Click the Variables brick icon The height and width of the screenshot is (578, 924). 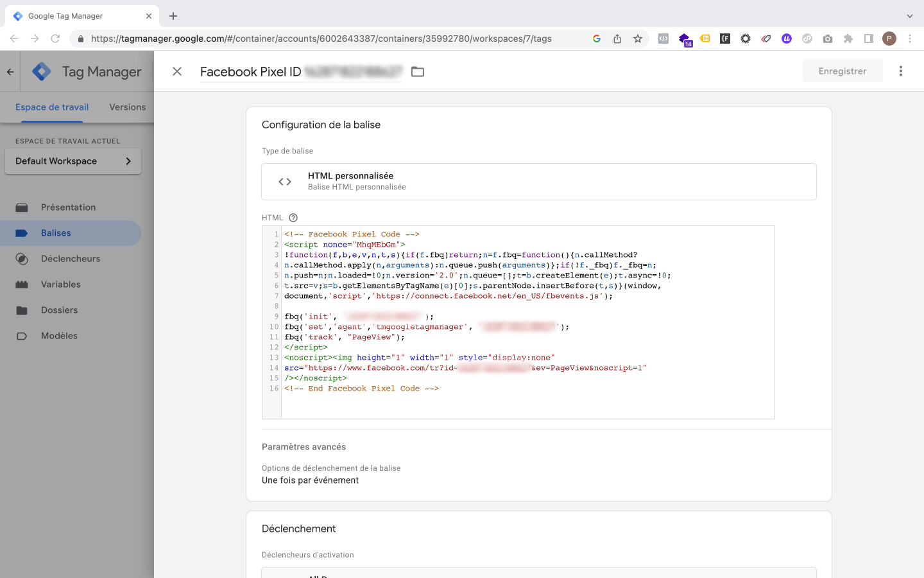click(x=22, y=285)
